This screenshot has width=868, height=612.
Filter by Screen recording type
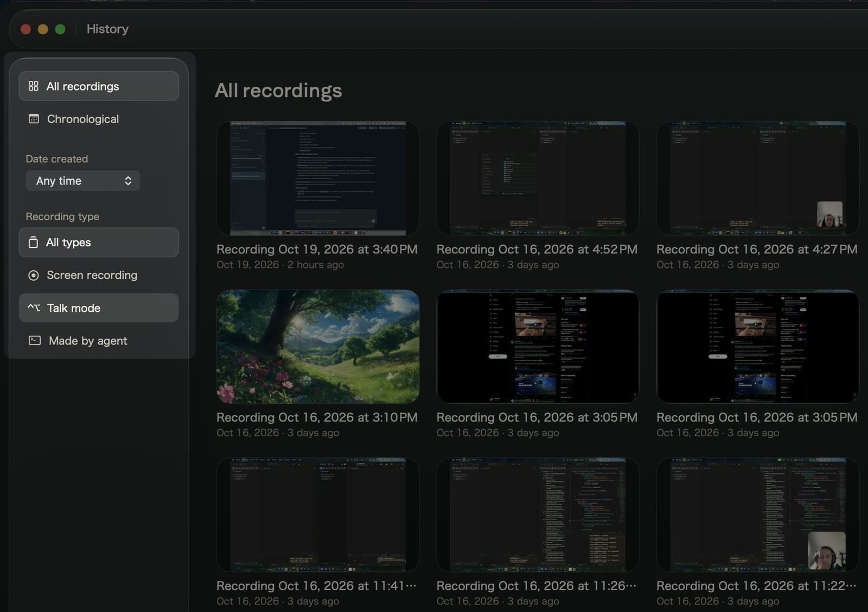pyautogui.click(x=99, y=275)
